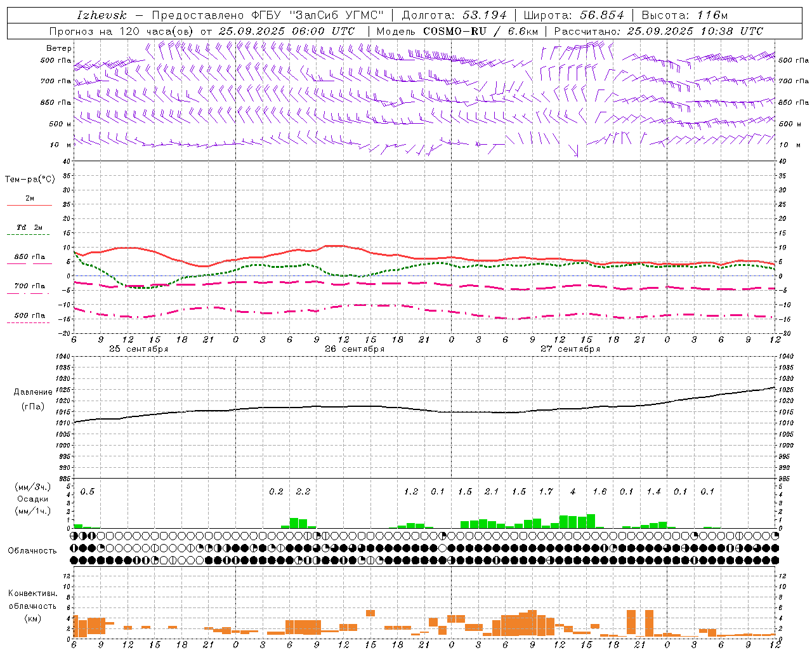The height and width of the screenshot is (650, 812).
Task: Select the 'Долгота: 53.194' longitude value
Action: point(454,15)
